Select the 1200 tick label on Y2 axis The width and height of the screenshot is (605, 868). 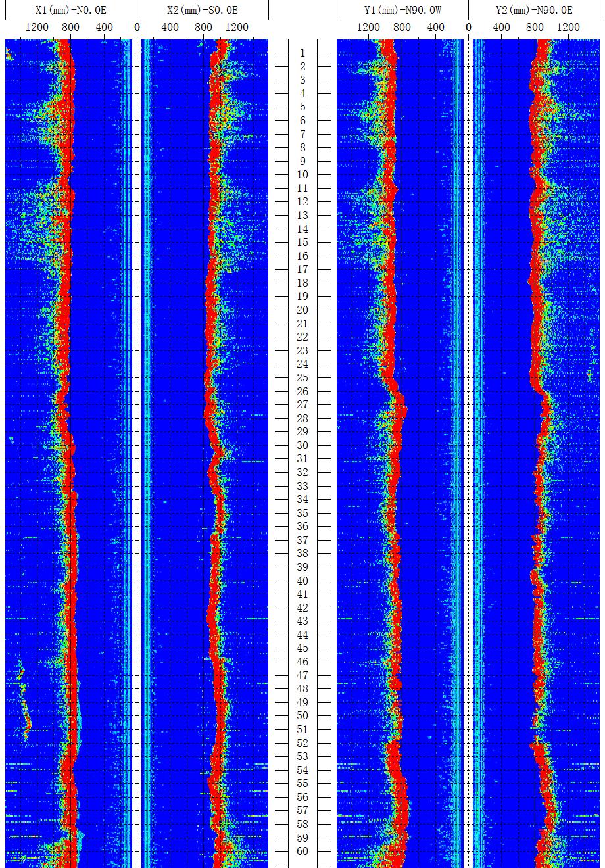click(569, 28)
